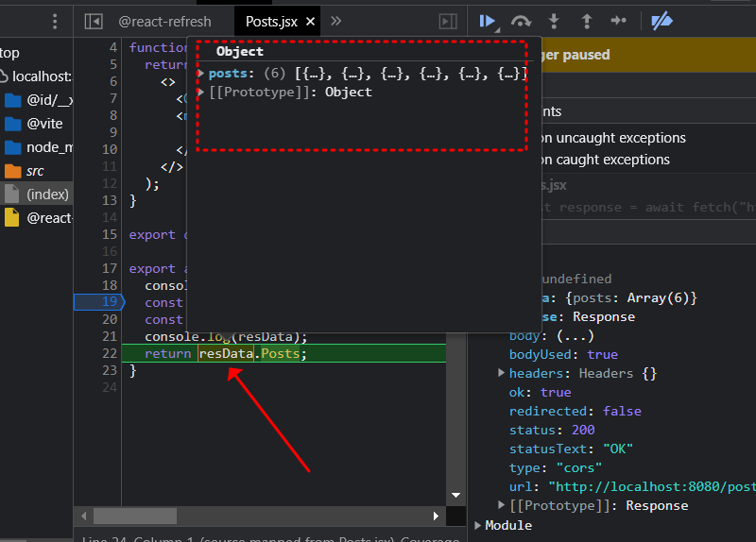Click the down scroll arrow of editor

455,495
